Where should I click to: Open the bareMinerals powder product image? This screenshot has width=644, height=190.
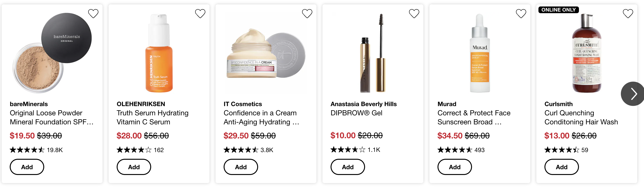[52, 53]
